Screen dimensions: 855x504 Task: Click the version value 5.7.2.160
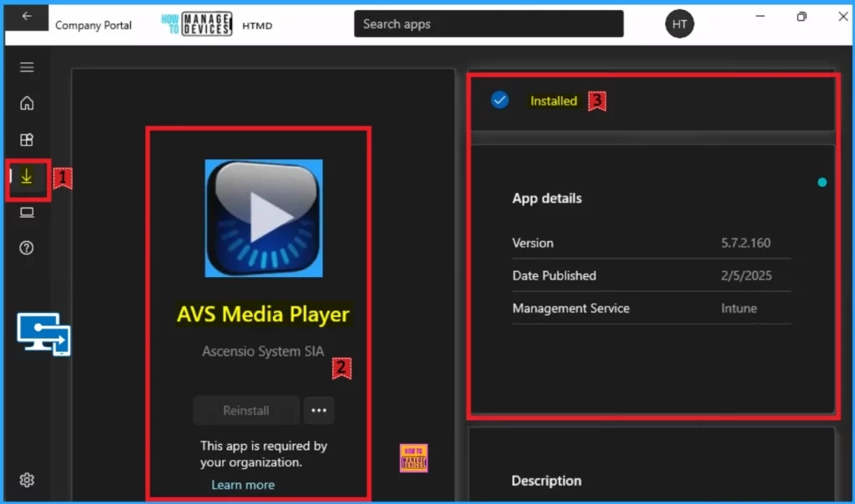click(746, 243)
